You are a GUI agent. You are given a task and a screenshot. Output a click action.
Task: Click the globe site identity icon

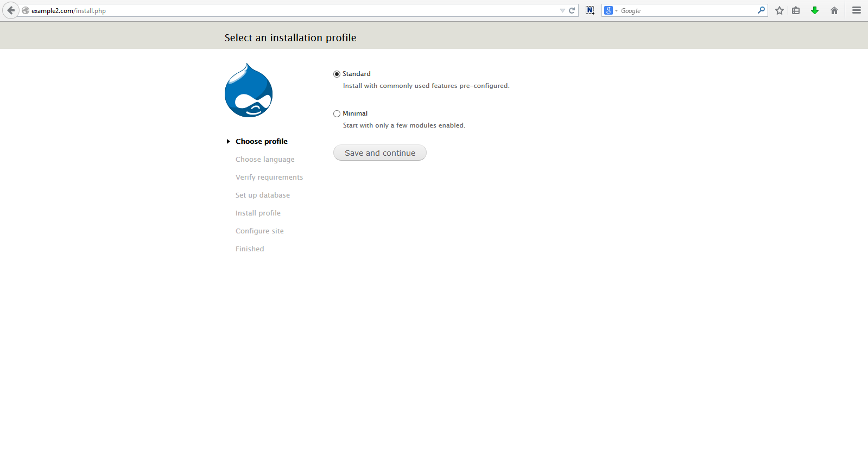pos(26,10)
